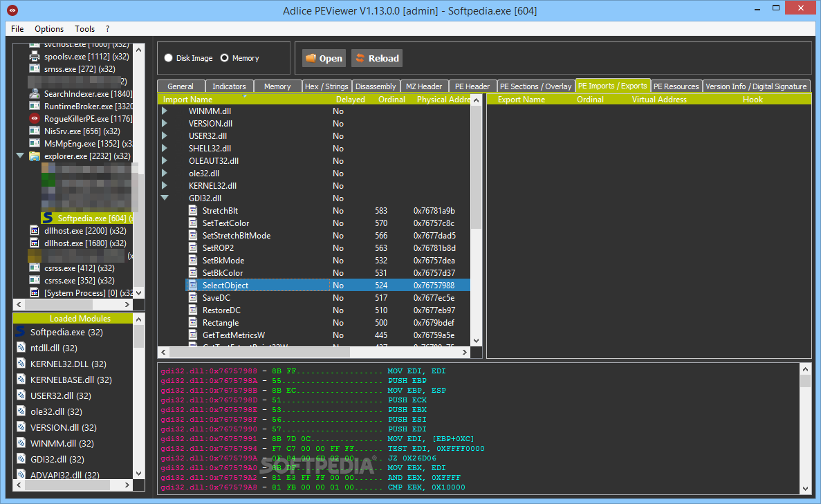Sort exports by Export Name column header
Viewport: 821px width, 504px height.
(x=521, y=100)
